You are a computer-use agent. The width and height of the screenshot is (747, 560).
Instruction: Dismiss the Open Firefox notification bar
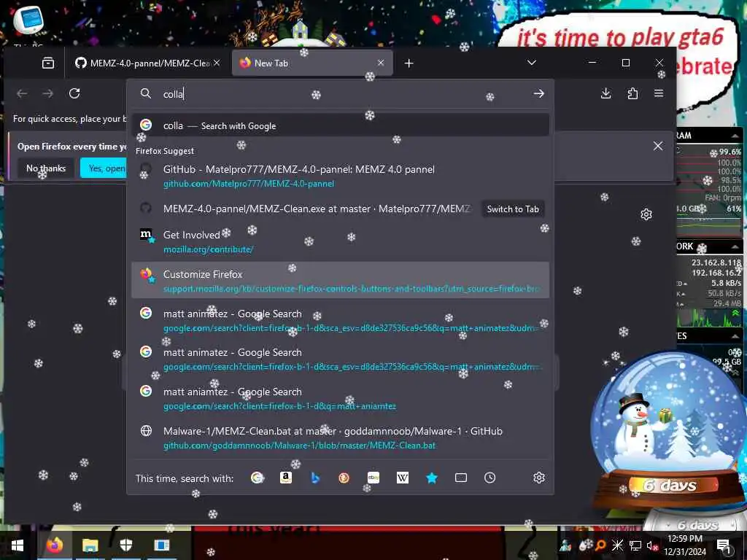click(658, 146)
